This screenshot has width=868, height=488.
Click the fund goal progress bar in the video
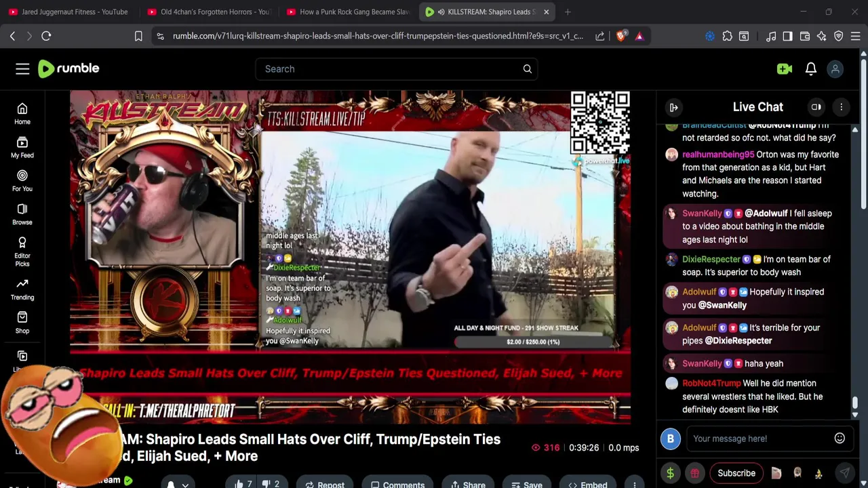coord(533,342)
